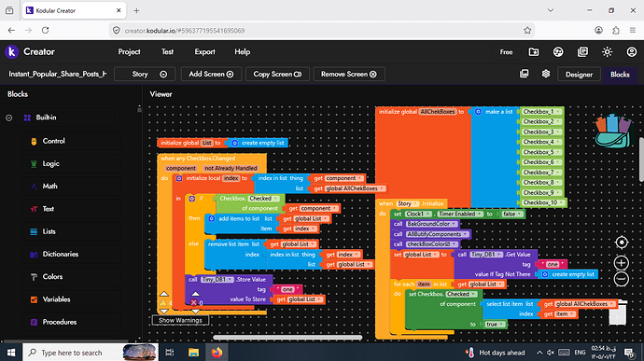Open the extensions gear icon beside Designer
This screenshot has width=644, height=361.
545,74
